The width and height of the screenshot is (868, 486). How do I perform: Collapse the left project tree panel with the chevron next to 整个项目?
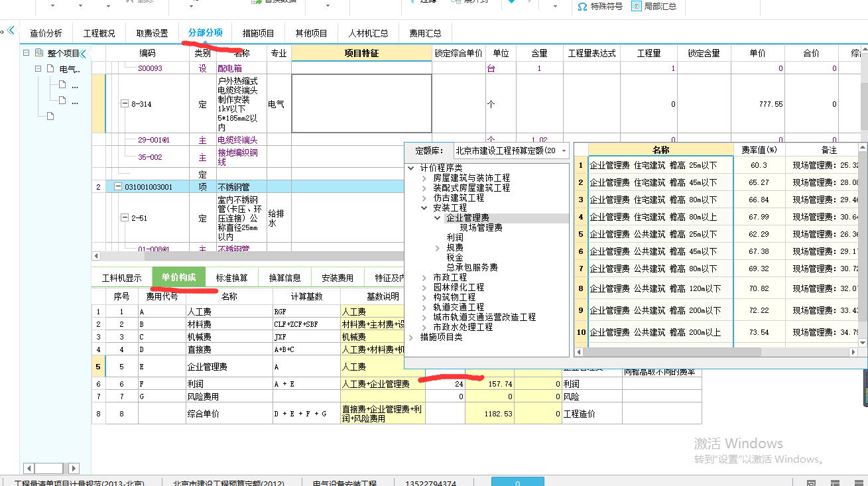pyautogui.click(x=84, y=53)
